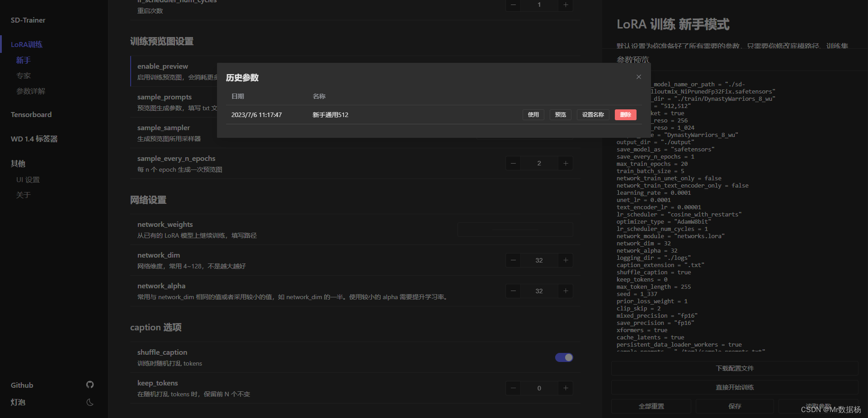Click the 训练预览图设置 section heading
This screenshot has width=868, height=418.
[162, 41]
